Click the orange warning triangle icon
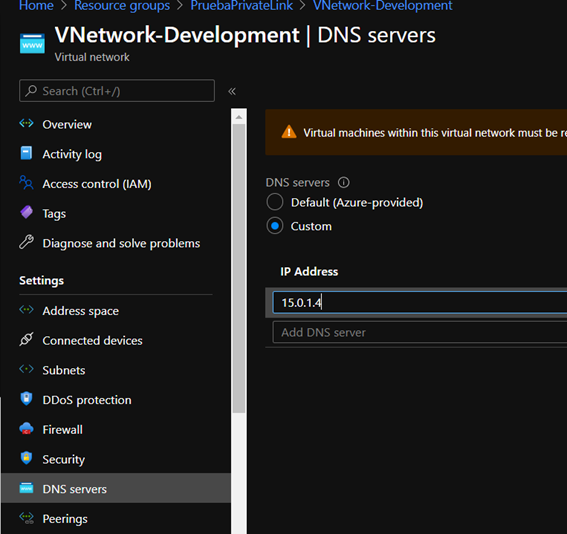The width and height of the screenshot is (567, 534). [x=289, y=132]
